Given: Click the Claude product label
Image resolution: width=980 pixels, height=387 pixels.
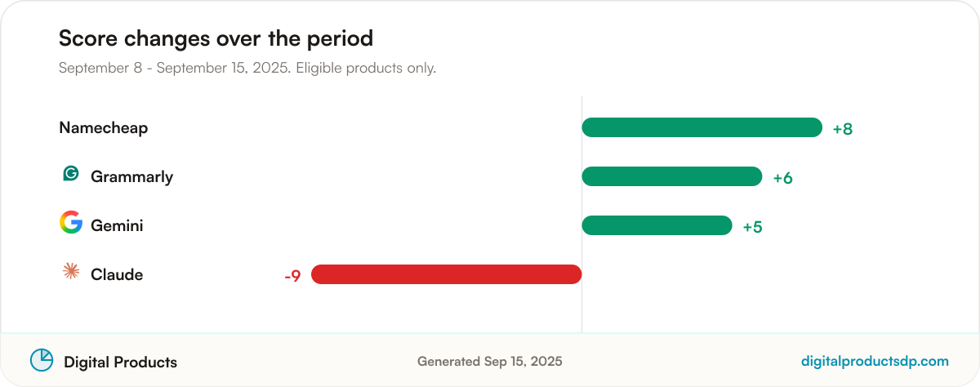Looking at the screenshot, I should (117, 275).
